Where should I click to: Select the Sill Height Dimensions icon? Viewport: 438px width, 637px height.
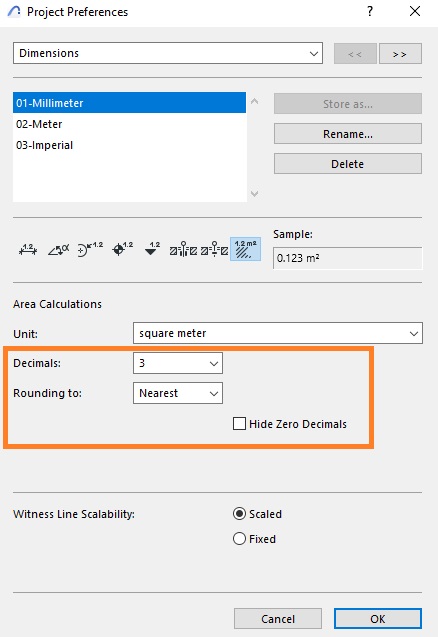214,249
